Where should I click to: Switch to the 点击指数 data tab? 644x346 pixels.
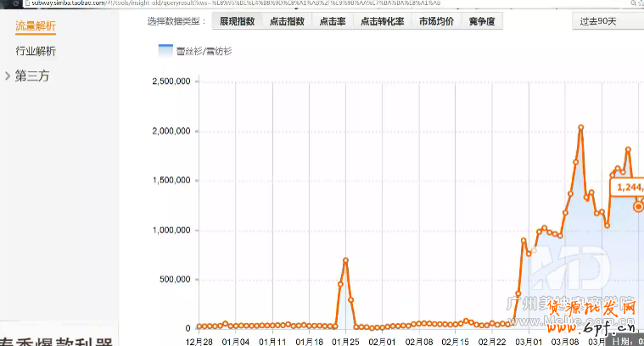[287, 21]
